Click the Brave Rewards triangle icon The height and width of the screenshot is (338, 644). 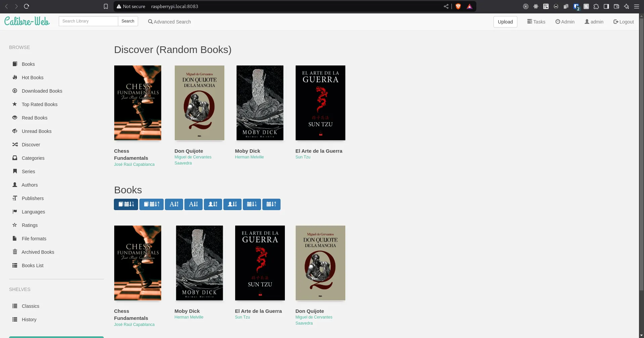(470, 6)
